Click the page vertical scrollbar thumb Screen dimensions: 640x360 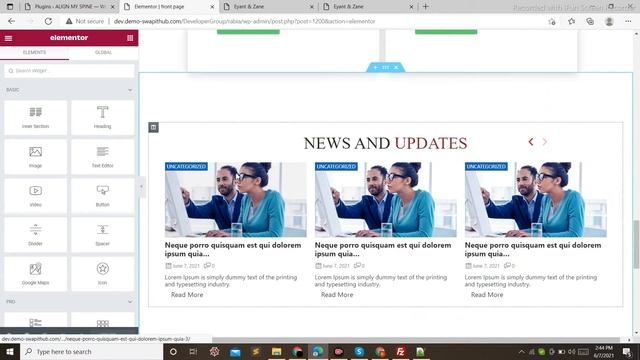click(636, 244)
